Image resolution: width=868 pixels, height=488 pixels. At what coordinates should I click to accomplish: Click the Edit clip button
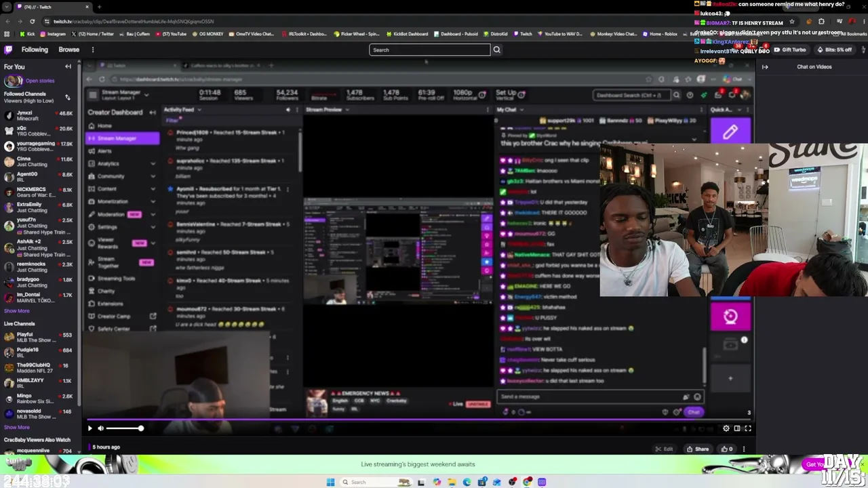[665, 449]
